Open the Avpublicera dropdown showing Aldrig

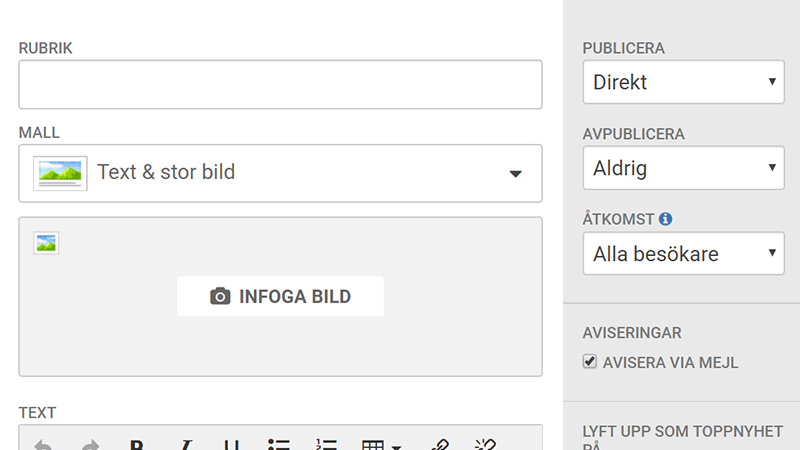pos(683,168)
